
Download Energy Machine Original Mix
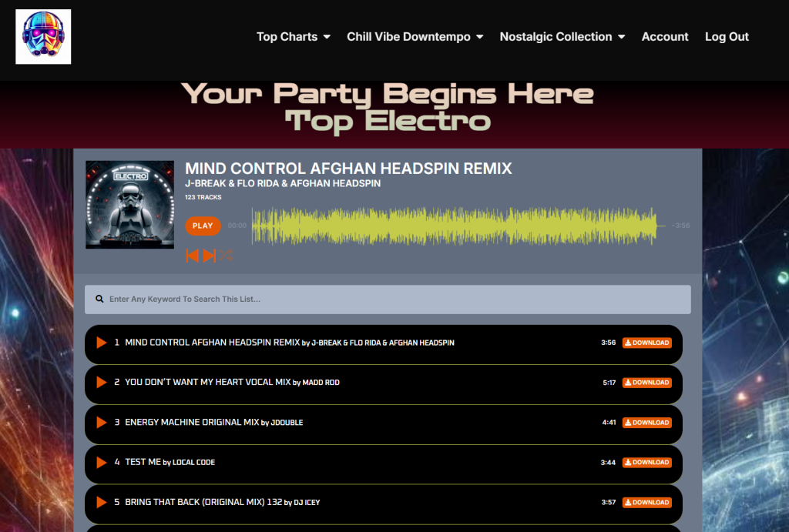pyautogui.click(x=647, y=423)
